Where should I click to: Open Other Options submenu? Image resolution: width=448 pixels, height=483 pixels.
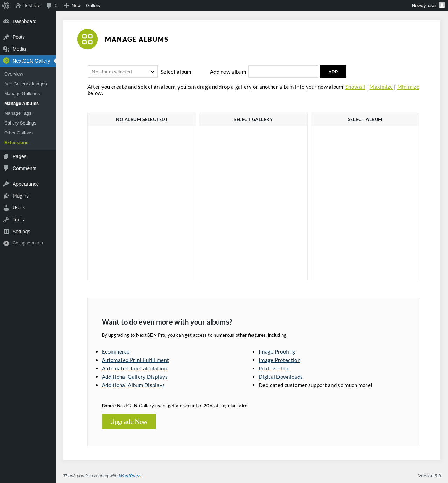tap(18, 133)
